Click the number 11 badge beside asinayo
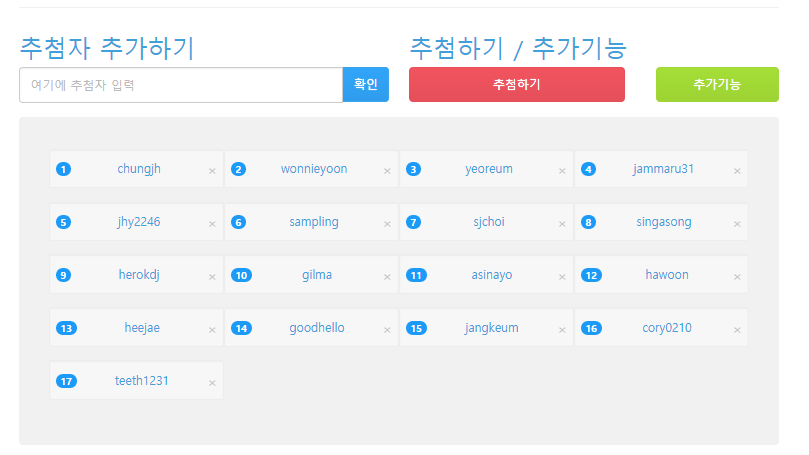 [x=416, y=275]
